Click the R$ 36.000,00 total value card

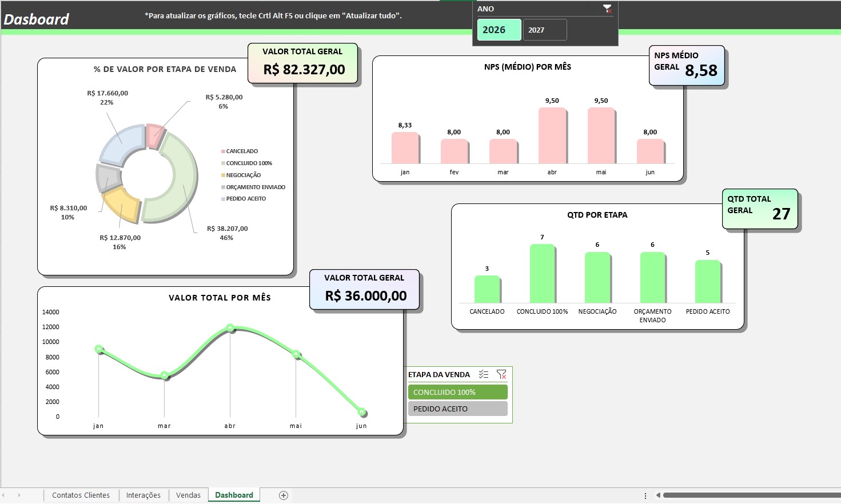click(365, 290)
